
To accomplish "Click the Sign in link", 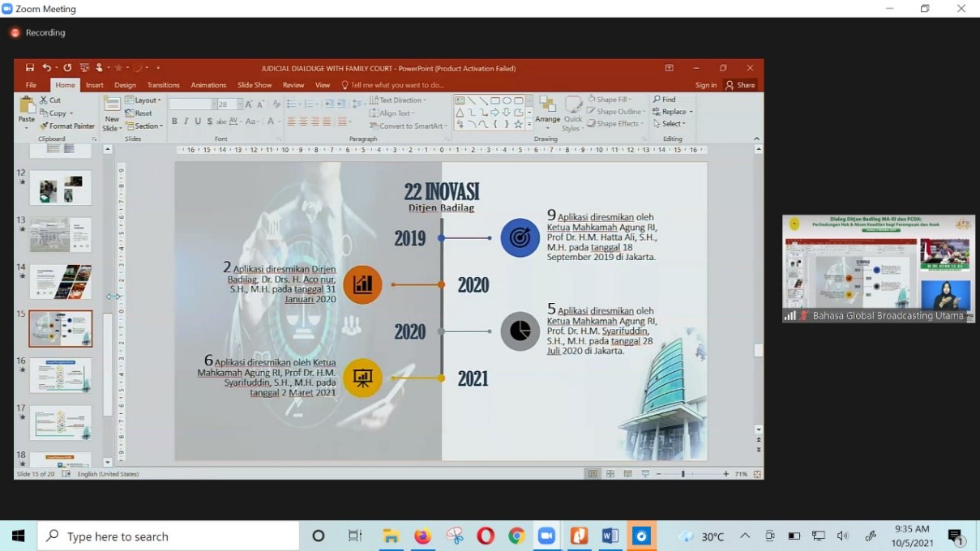I will coord(705,85).
